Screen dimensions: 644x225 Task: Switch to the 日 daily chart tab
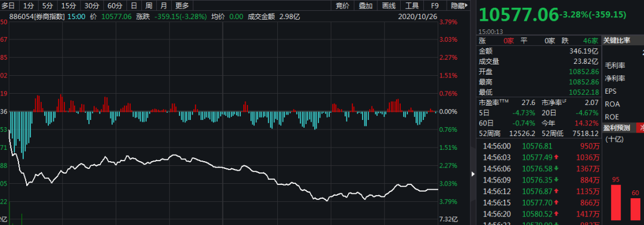click(x=134, y=5)
